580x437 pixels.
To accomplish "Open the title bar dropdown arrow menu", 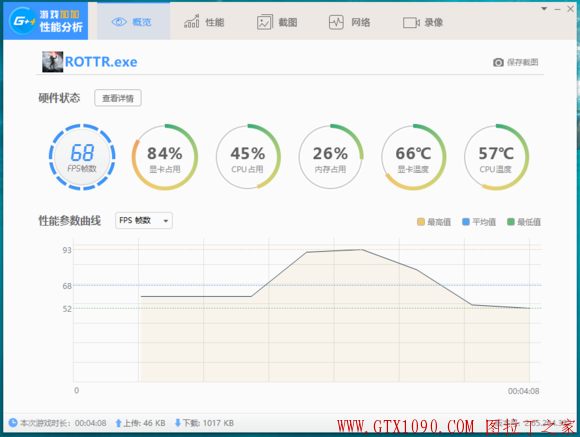I will 544,9.
